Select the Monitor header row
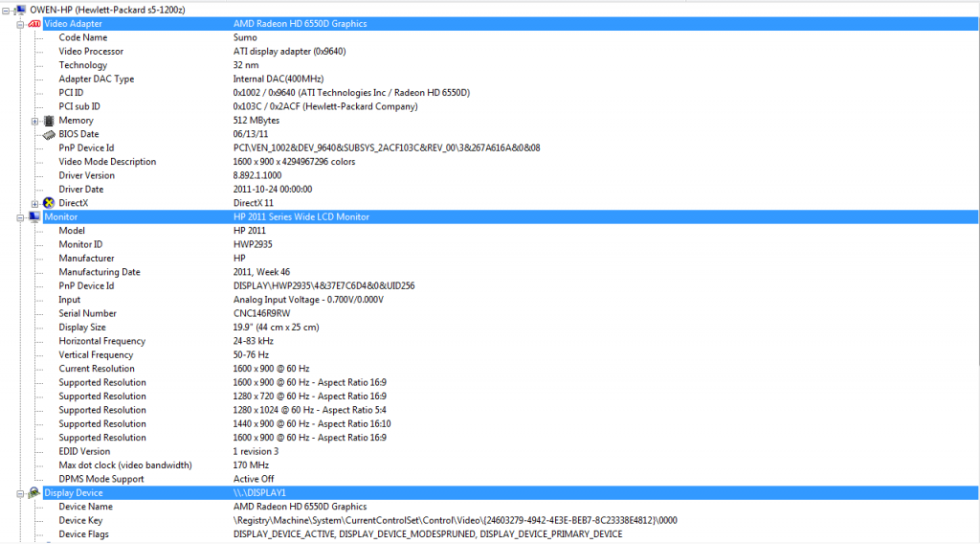980x544 pixels. point(511,217)
